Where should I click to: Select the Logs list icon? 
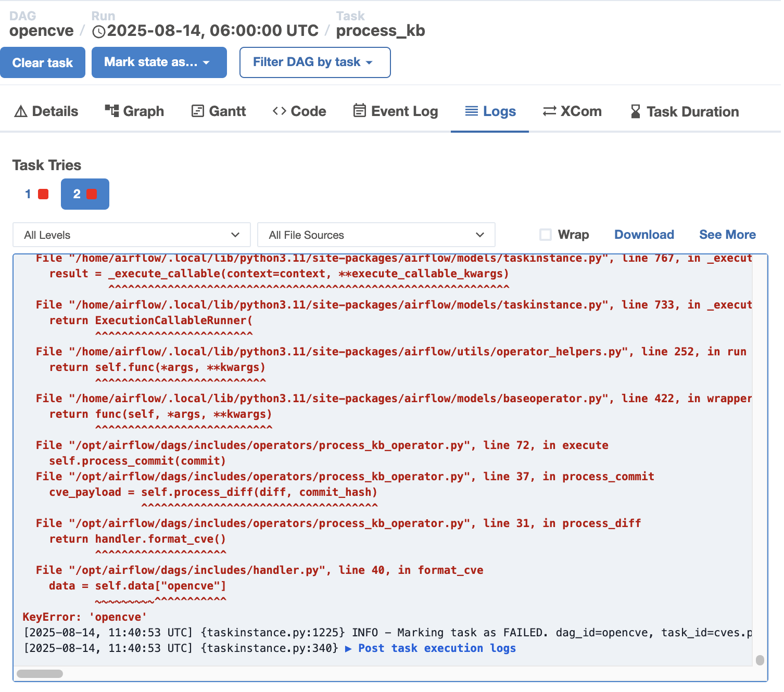(472, 111)
